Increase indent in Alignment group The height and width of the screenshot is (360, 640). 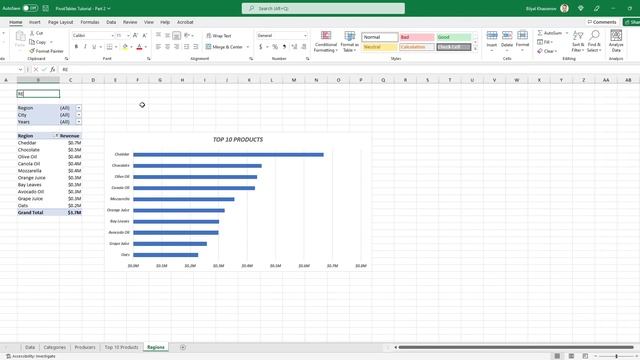(x=196, y=47)
